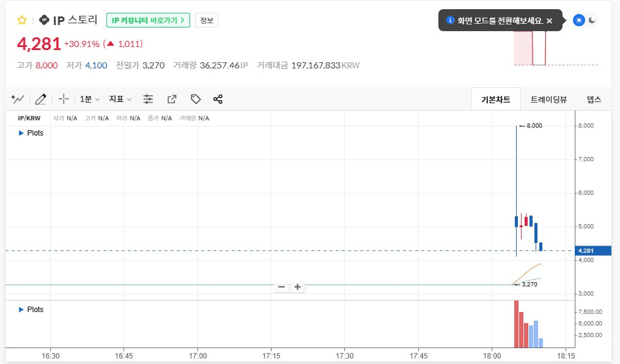This screenshot has height=364, width=620.
Task: Switch to the 트레이딩뷰 tab
Action: click(548, 100)
